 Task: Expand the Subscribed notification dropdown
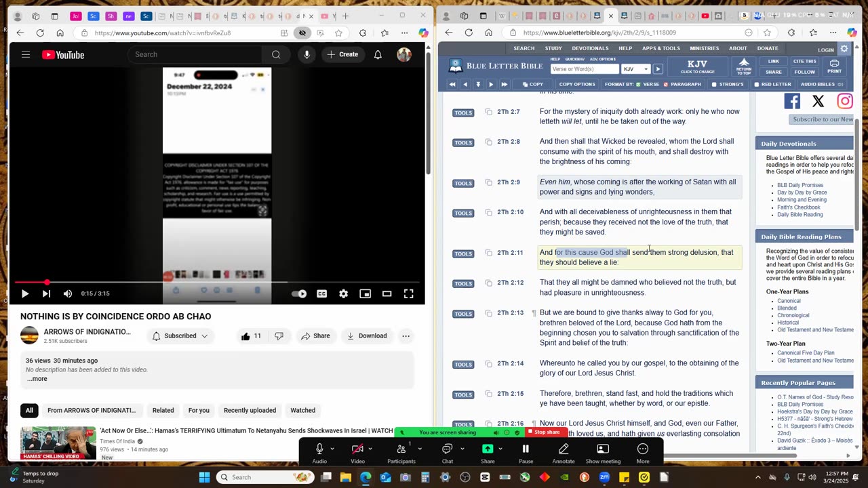point(180,336)
